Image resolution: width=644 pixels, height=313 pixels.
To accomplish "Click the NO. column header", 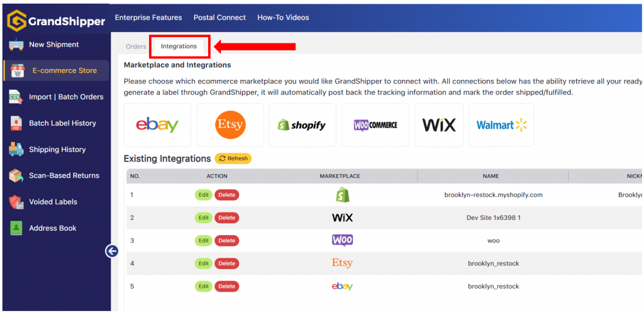I will [135, 176].
